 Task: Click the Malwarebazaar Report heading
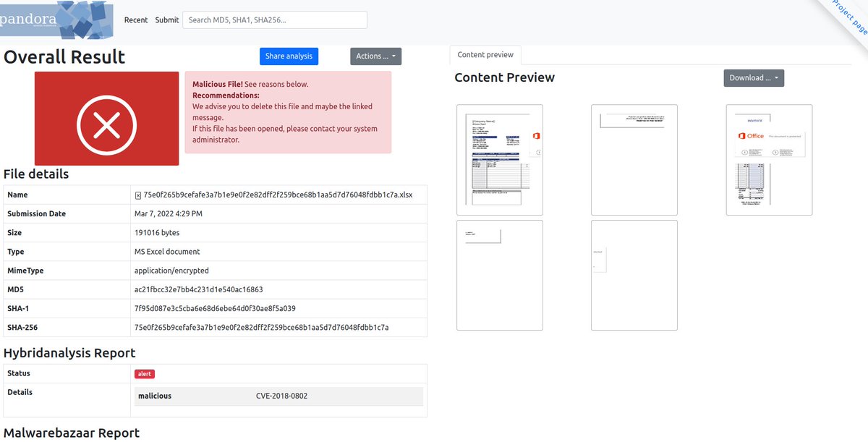[x=72, y=433]
